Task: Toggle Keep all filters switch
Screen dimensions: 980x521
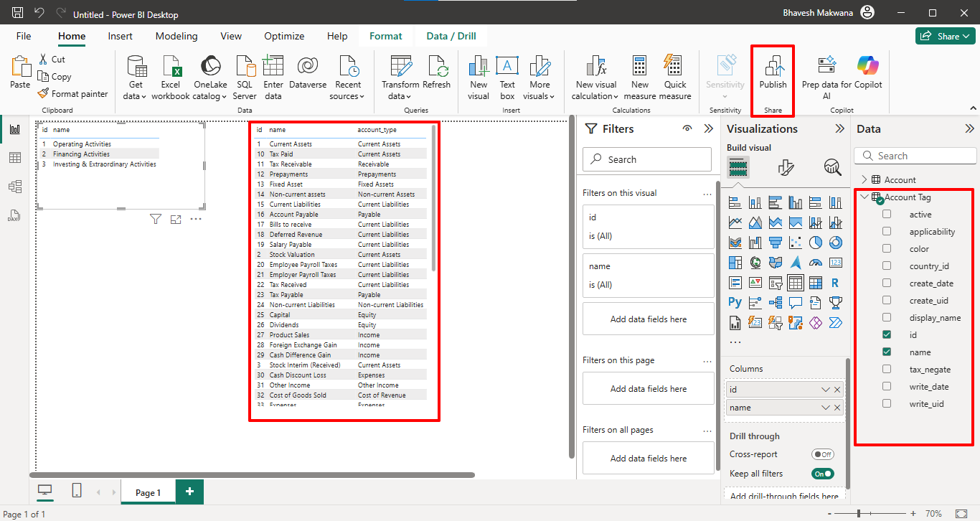Action: (822, 474)
